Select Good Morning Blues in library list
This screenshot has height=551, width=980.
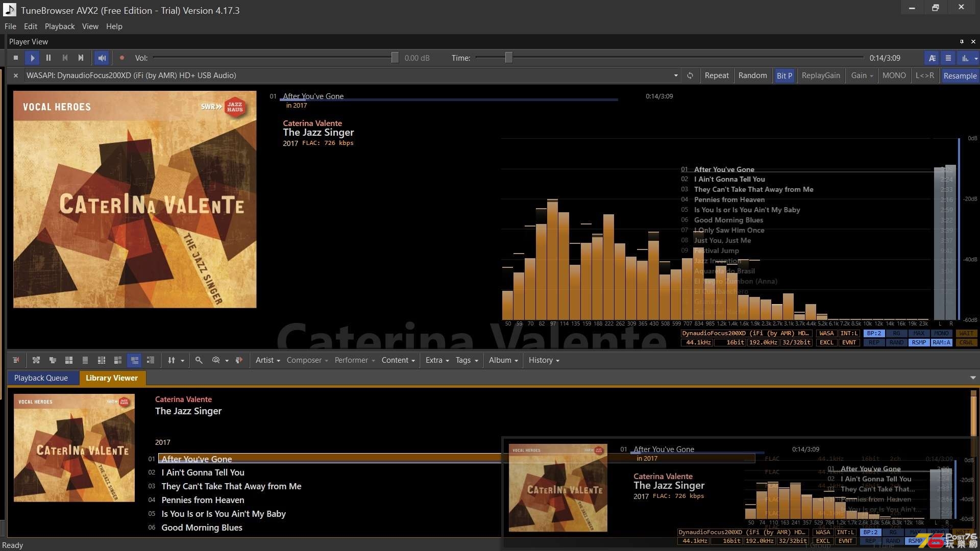[x=202, y=528]
